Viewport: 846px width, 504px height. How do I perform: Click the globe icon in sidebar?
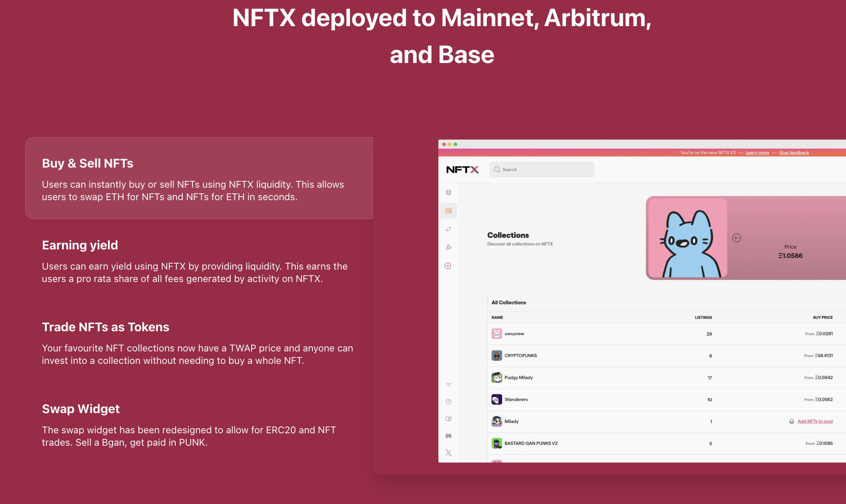click(448, 192)
